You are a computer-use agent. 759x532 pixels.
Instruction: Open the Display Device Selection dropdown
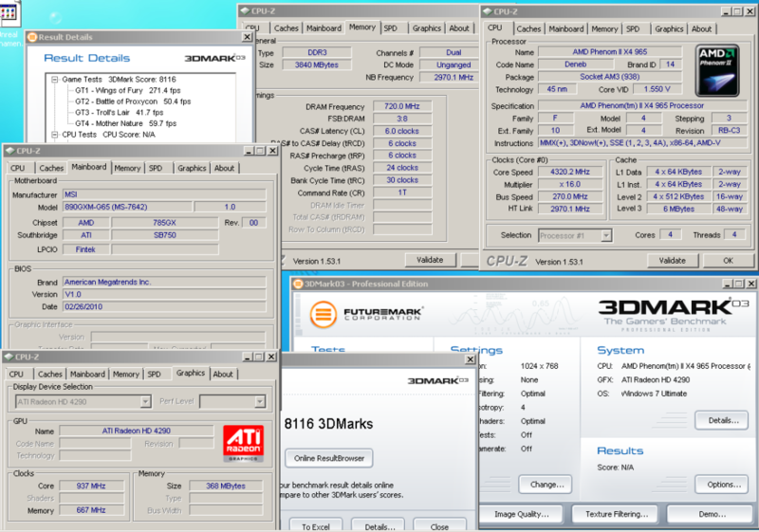tap(145, 401)
